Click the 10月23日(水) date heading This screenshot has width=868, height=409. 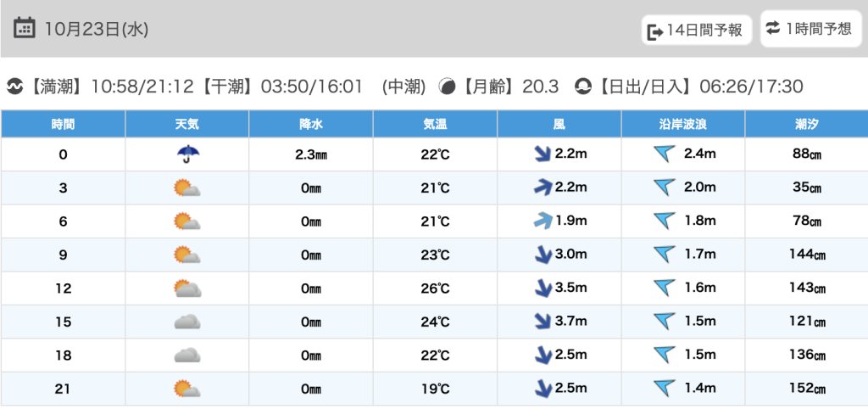click(96, 28)
